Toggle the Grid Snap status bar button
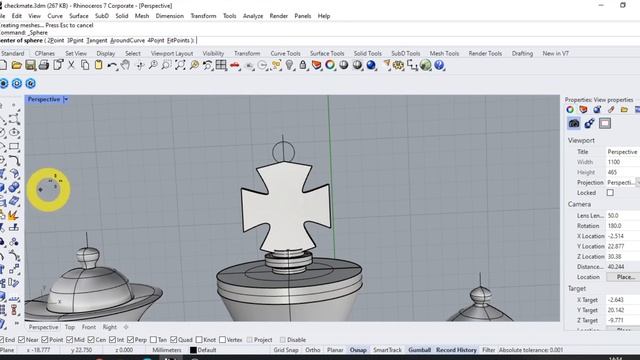Viewport: 640px width, 360px height. click(286, 350)
